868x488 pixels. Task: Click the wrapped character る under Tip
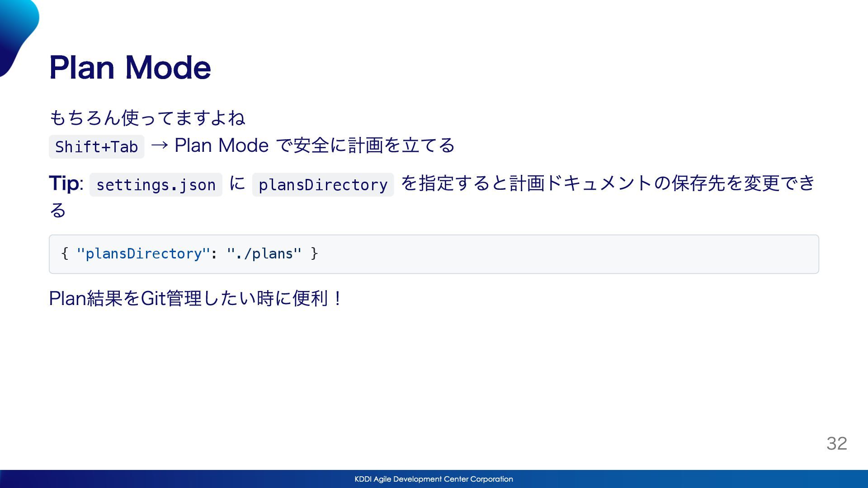point(58,210)
